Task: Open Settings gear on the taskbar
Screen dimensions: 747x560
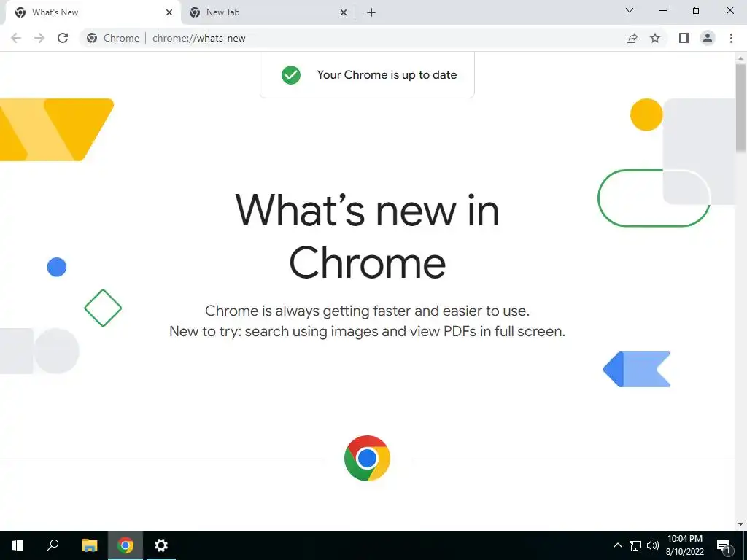Action: [161, 545]
